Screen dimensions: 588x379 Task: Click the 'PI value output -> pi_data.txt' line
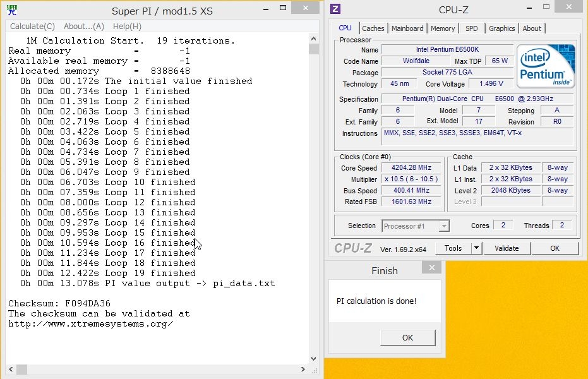click(x=148, y=283)
